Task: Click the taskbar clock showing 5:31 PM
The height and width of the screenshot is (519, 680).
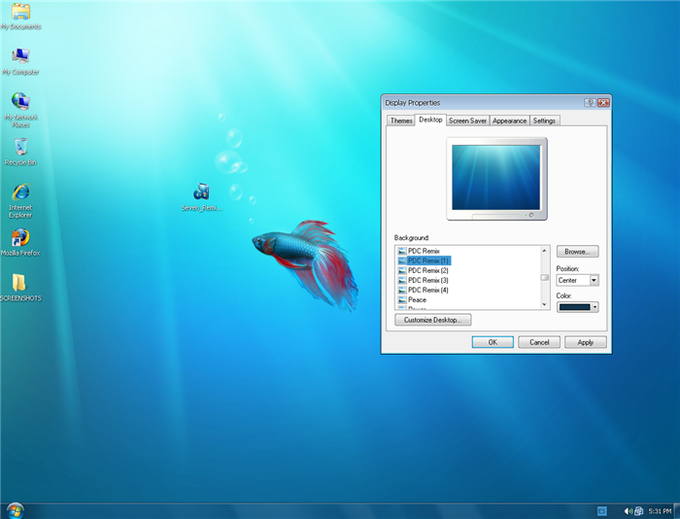Action: click(660, 511)
